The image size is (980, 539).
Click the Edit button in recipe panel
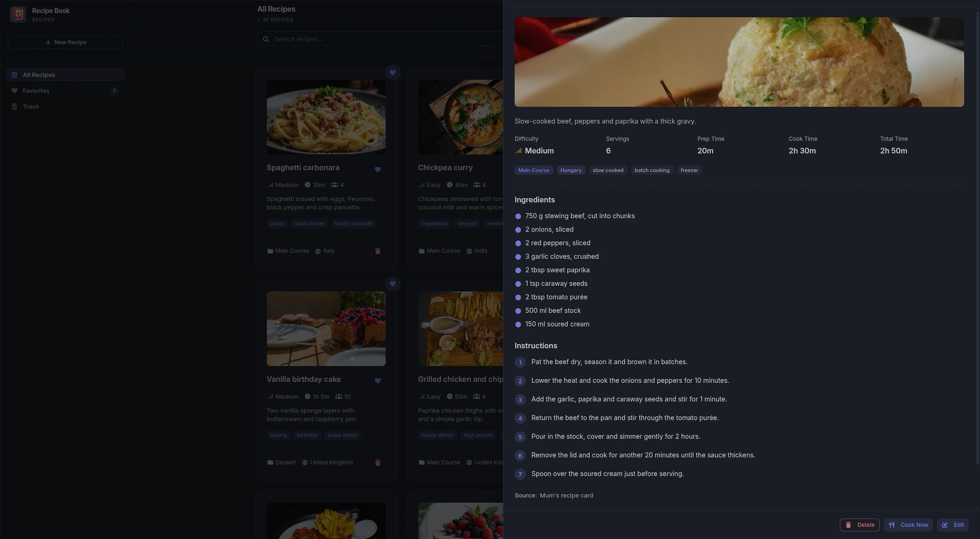pyautogui.click(x=952, y=525)
